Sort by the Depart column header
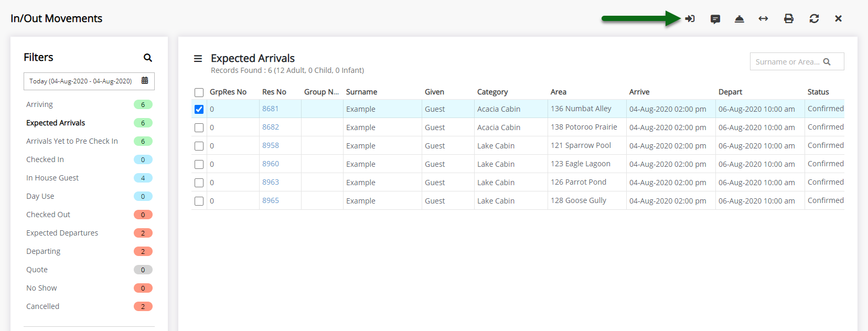The image size is (868, 331). (730, 92)
